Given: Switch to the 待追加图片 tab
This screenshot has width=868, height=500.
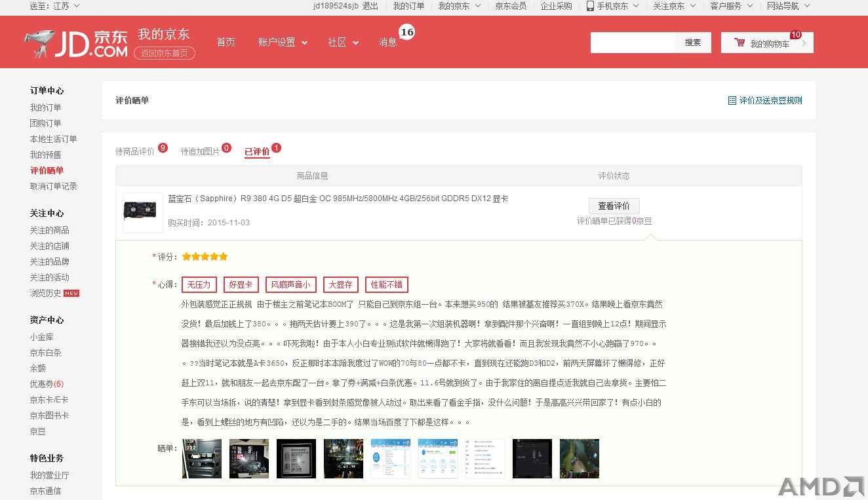Looking at the screenshot, I should pyautogui.click(x=201, y=151).
